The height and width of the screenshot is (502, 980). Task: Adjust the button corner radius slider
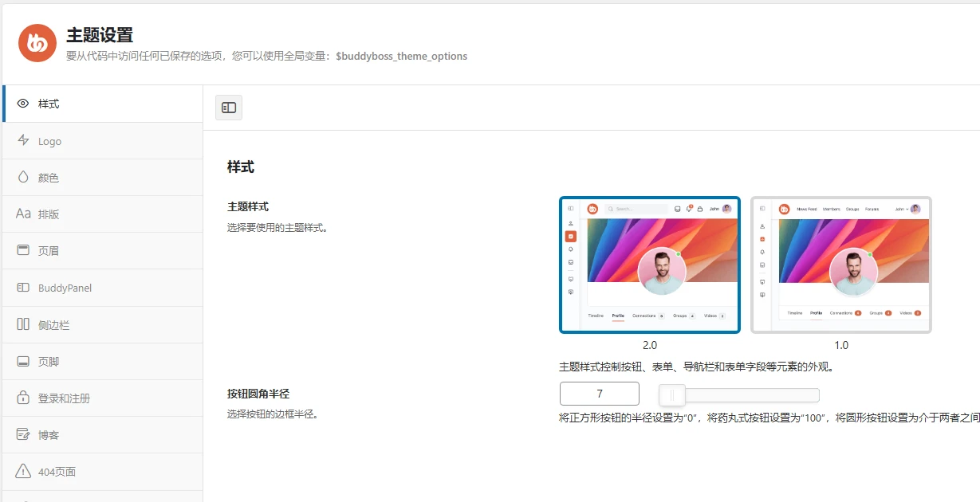672,394
